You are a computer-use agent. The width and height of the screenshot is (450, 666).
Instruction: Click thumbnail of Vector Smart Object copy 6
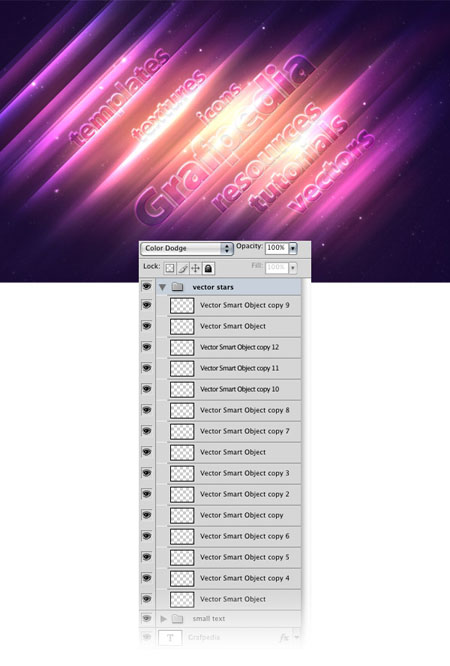182,536
